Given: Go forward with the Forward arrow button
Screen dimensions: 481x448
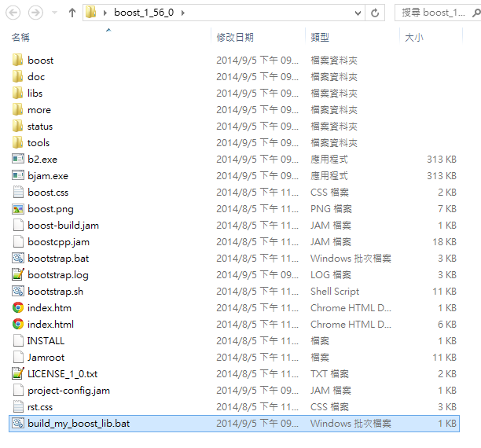Looking at the screenshot, I should (35, 13).
